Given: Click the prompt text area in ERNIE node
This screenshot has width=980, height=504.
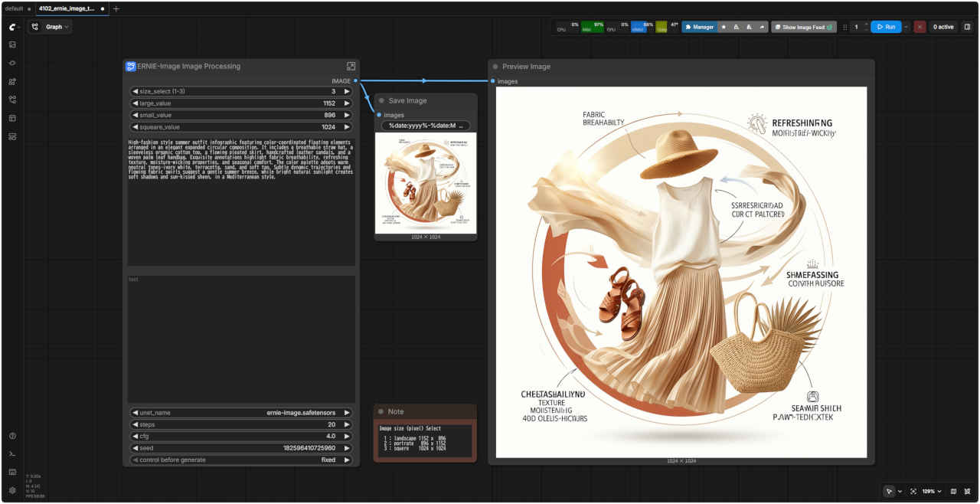Looking at the screenshot, I should tap(241, 201).
